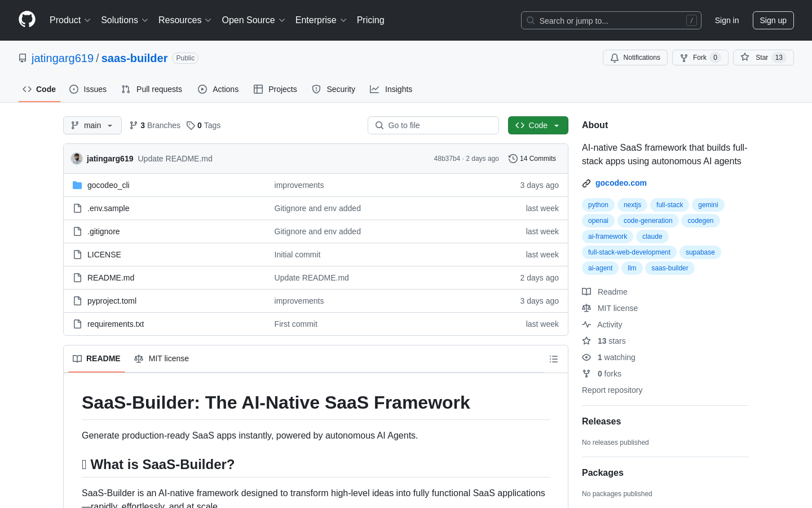This screenshot has width=812, height=508.
Task: Click the python topic tag
Action: point(598,205)
